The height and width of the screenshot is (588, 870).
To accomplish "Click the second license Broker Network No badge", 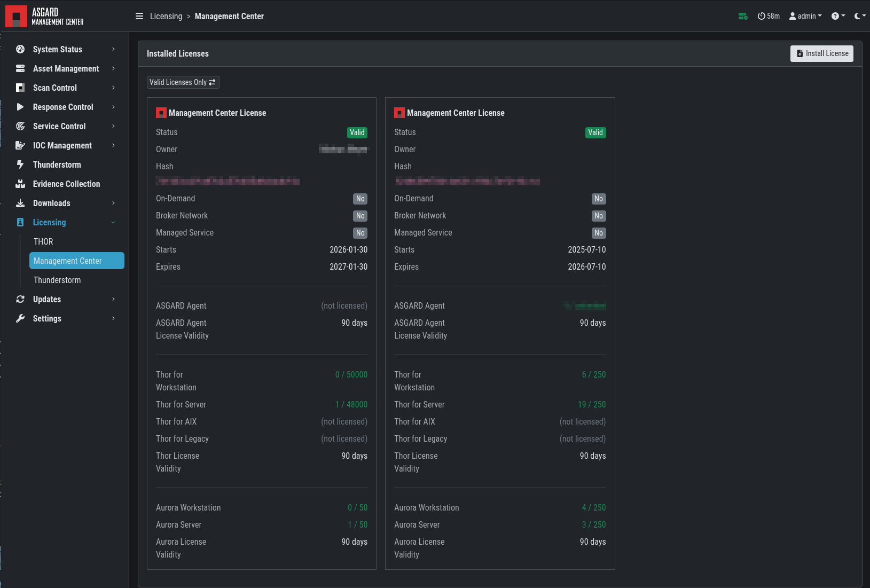I will click(x=599, y=216).
